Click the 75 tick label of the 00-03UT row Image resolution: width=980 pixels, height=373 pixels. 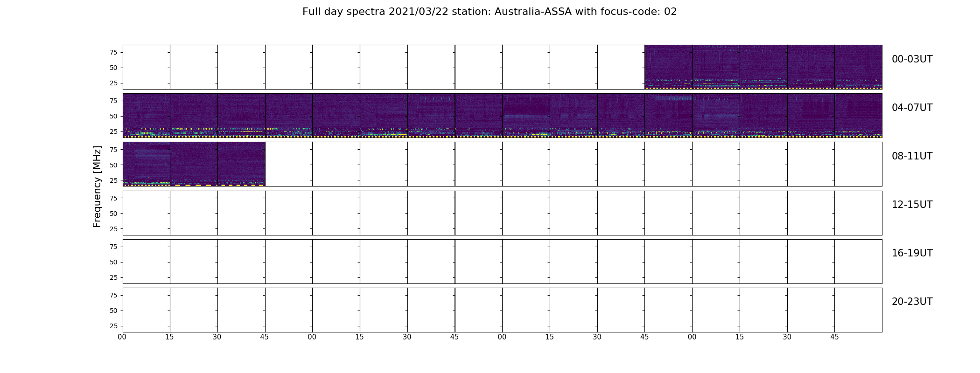113,52
